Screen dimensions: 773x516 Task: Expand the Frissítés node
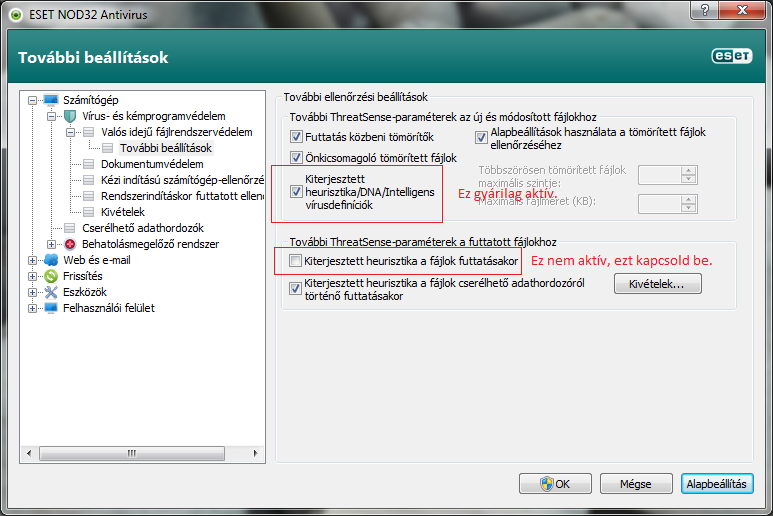point(33,276)
